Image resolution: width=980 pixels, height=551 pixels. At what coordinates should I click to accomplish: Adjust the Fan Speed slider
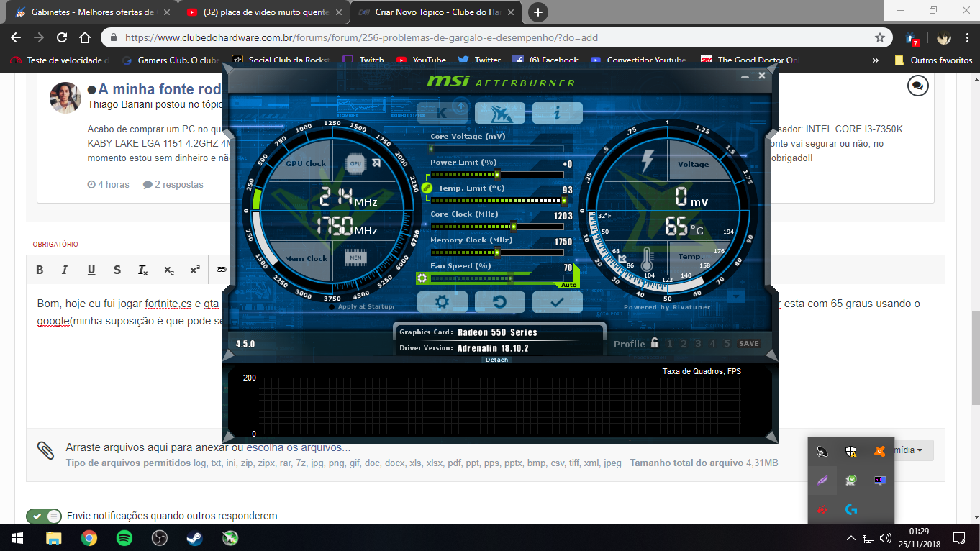click(497, 278)
